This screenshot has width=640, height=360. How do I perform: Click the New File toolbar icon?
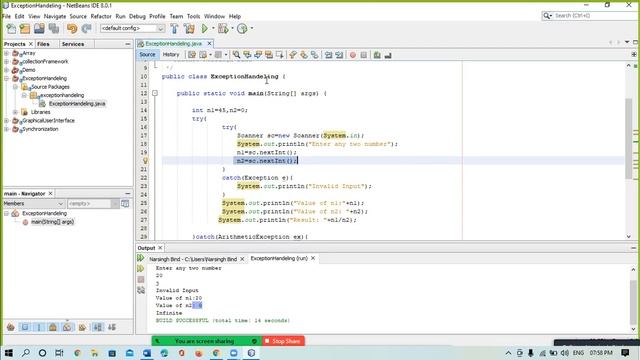pos(11,28)
